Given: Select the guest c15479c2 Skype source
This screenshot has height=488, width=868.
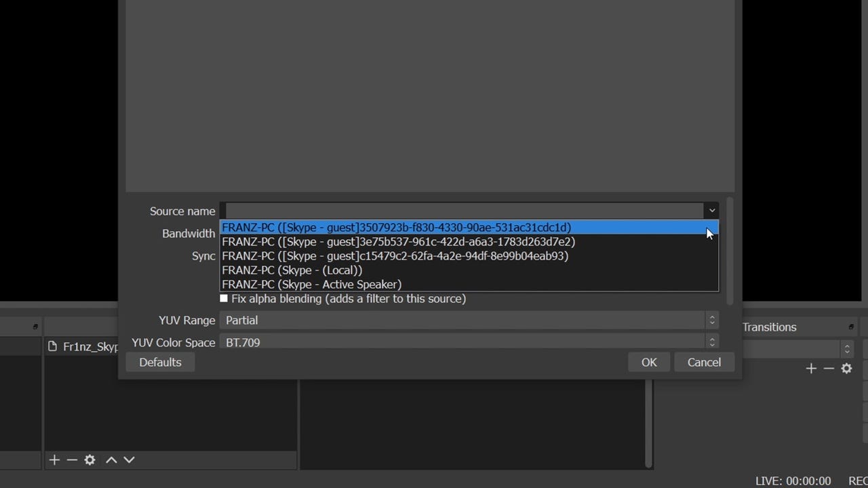Looking at the screenshot, I should (469, 256).
